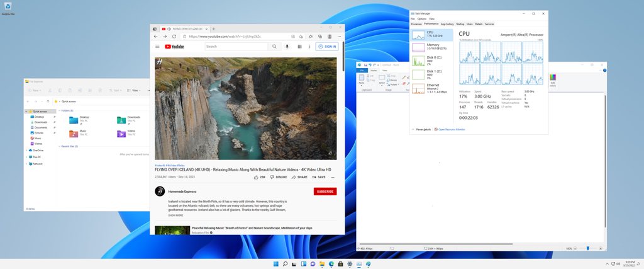Collapse Task Manager with Fewer details
The width and height of the screenshot is (644, 269).
(x=422, y=129)
